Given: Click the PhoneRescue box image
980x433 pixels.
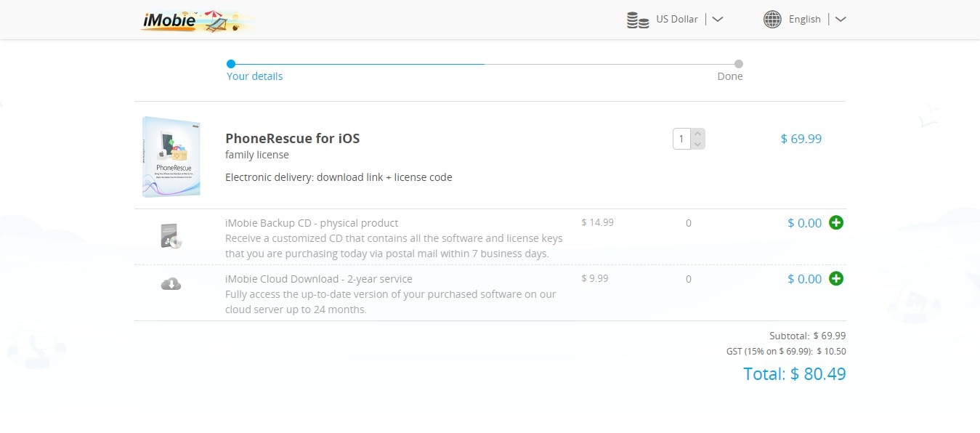Looking at the screenshot, I should 171,157.
